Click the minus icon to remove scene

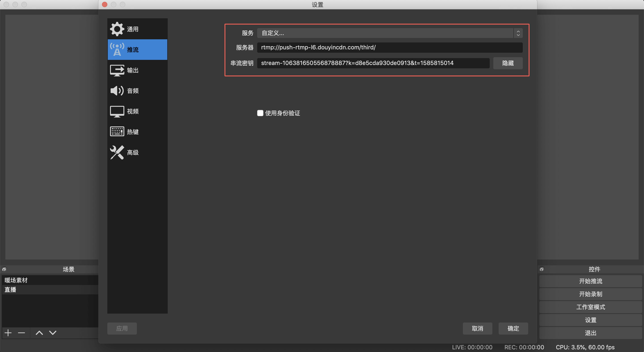click(21, 333)
